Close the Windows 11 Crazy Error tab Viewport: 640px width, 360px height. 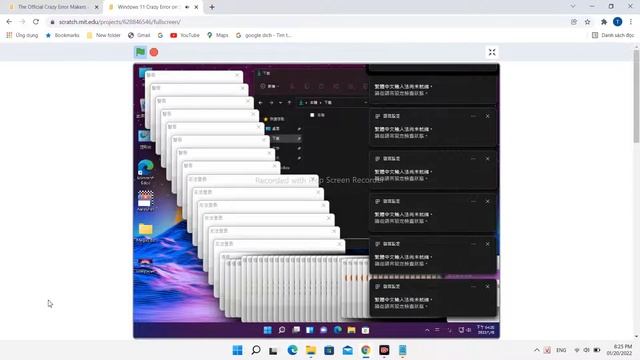(196, 7)
